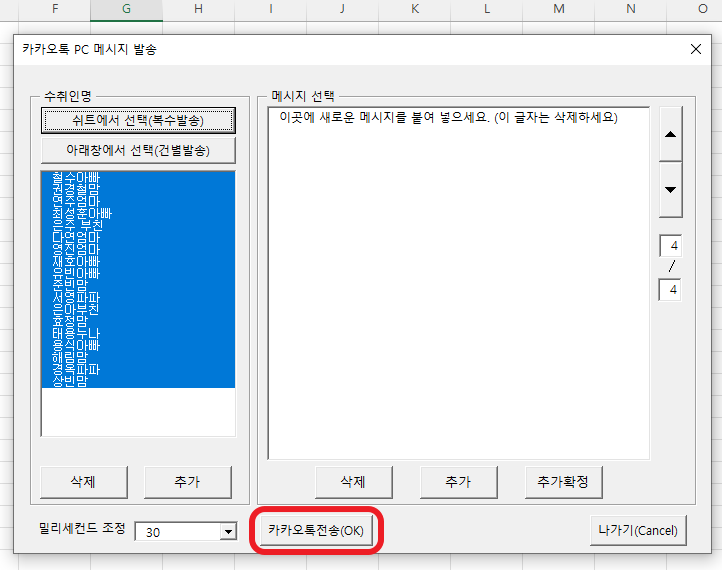
Task: Select Excel column I header
Action: [x=271, y=9]
